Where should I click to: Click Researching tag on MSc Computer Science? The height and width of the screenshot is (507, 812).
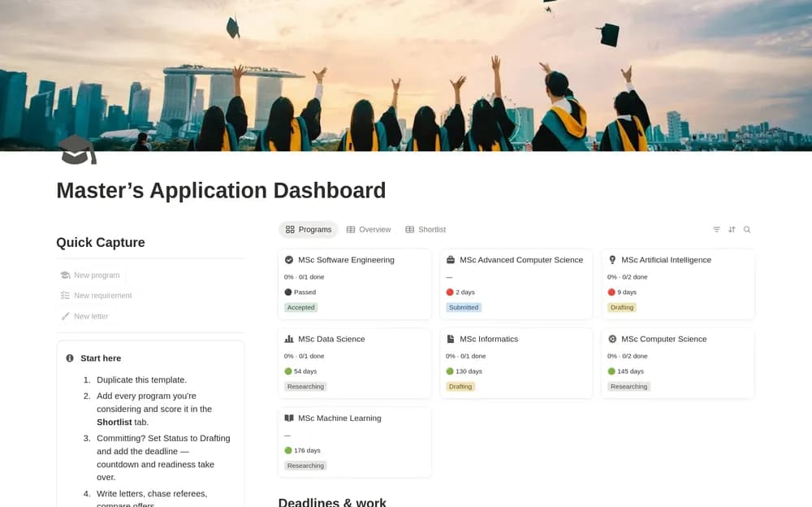628,386
